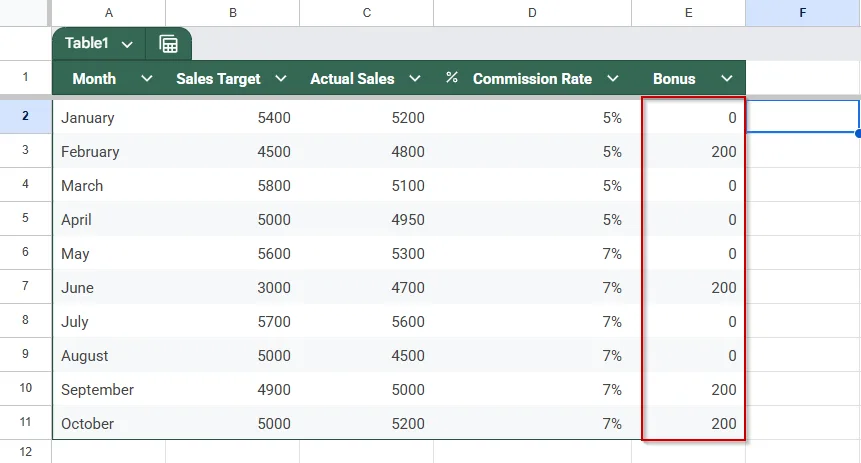Select column B header
This screenshot has height=463, width=861.
pos(233,13)
